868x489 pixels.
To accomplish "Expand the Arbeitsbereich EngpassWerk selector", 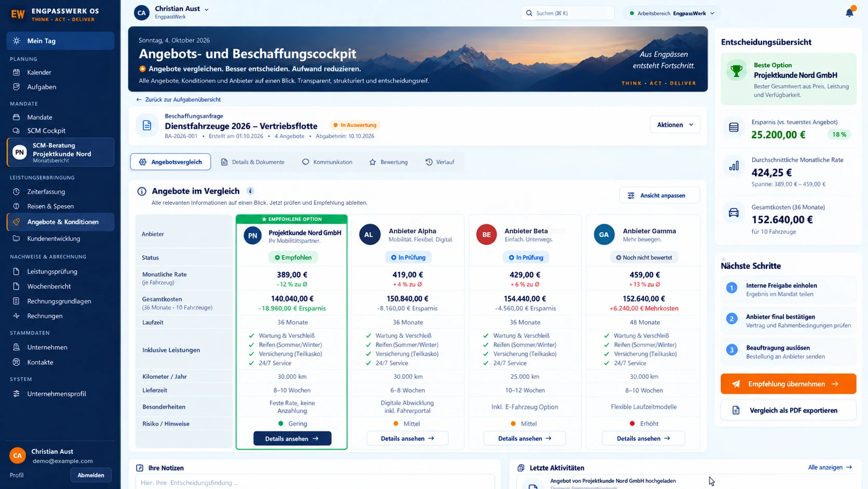I will 672,13.
